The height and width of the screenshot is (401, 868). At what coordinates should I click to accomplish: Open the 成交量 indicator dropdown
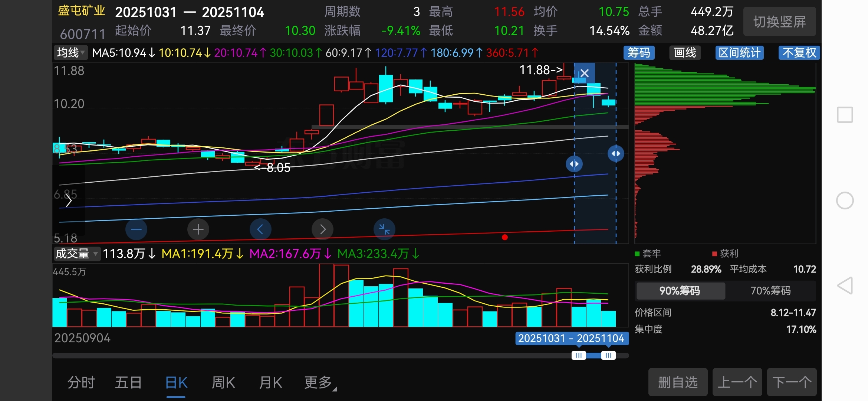(76, 254)
